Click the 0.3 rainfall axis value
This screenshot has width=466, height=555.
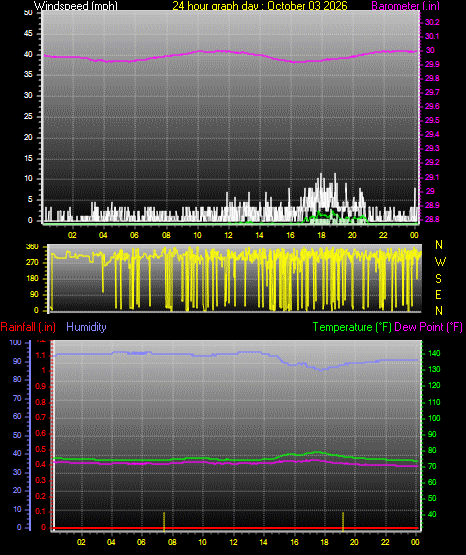(x=41, y=481)
